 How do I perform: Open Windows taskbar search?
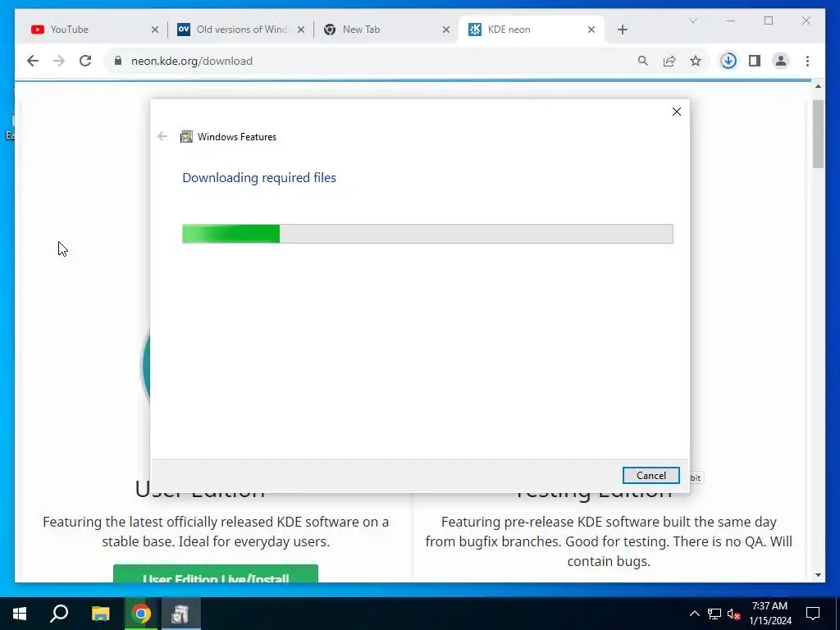tap(59, 614)
